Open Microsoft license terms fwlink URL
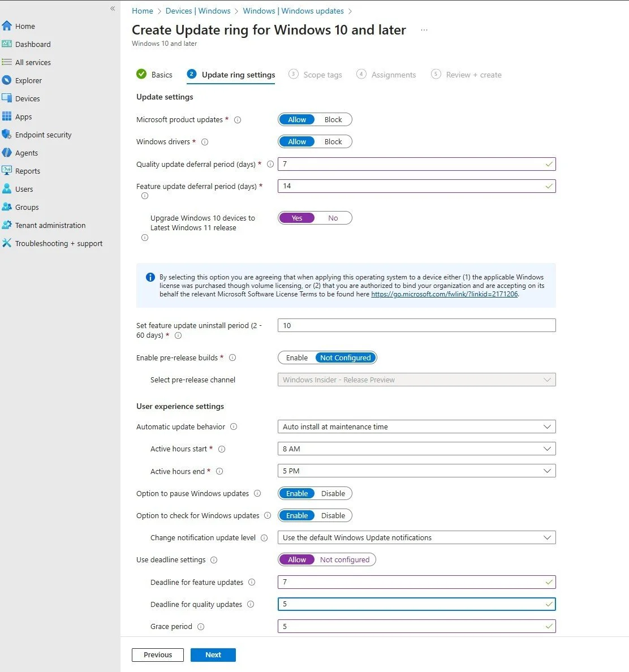Image resolution: width=629 pixels, height=672 pixels. click(445, 294)
